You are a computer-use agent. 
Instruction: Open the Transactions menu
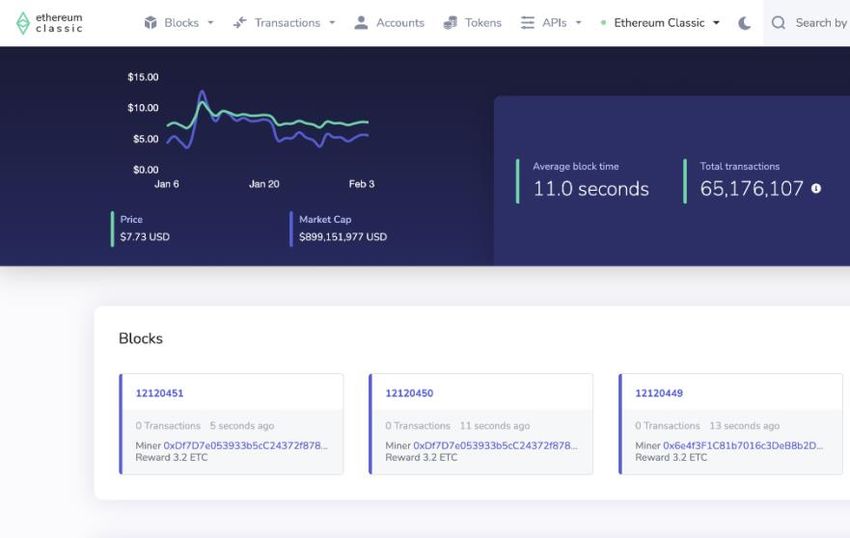click(x=285, y=23)
